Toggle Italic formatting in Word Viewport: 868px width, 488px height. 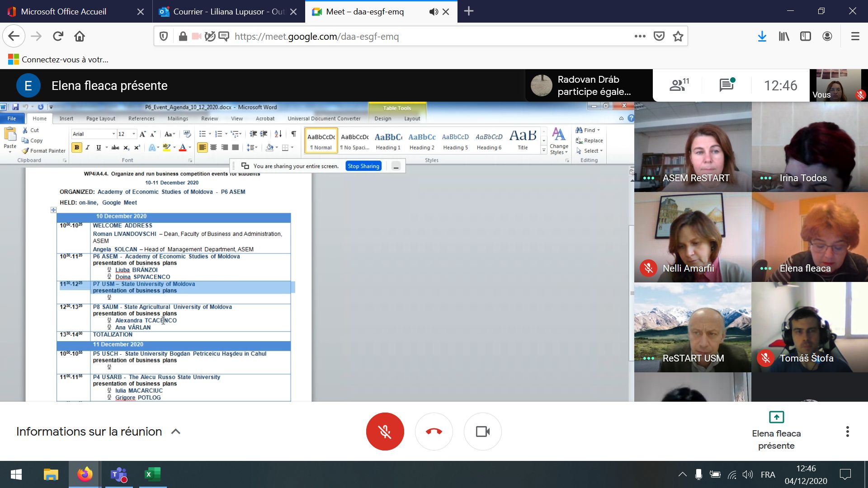pos(87,147)
